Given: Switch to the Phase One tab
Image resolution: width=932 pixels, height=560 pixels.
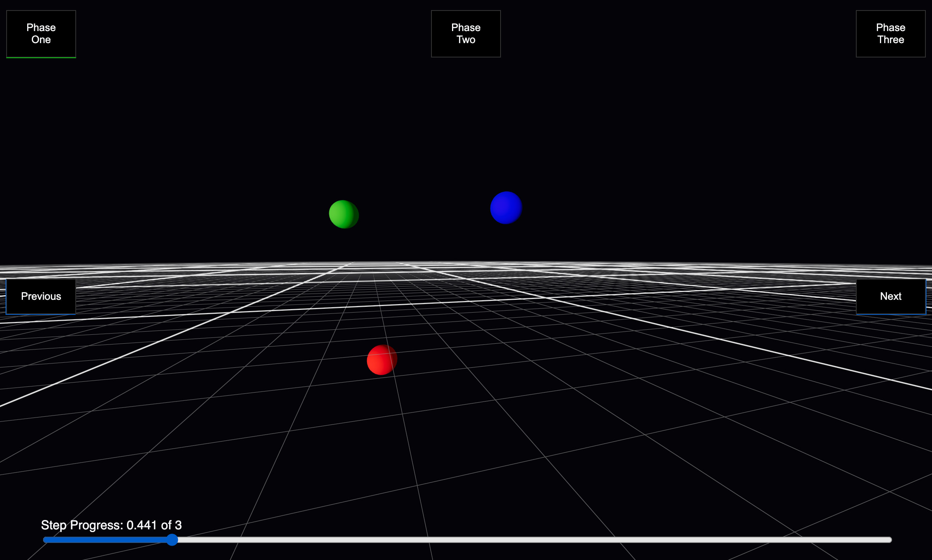Looking at the screenshot, I should click(x=41, y=34).
